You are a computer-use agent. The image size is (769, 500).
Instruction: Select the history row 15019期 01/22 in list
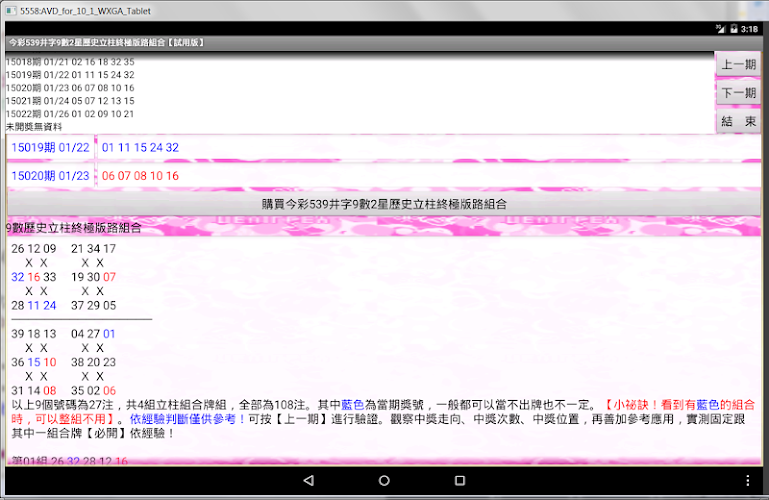70,75
